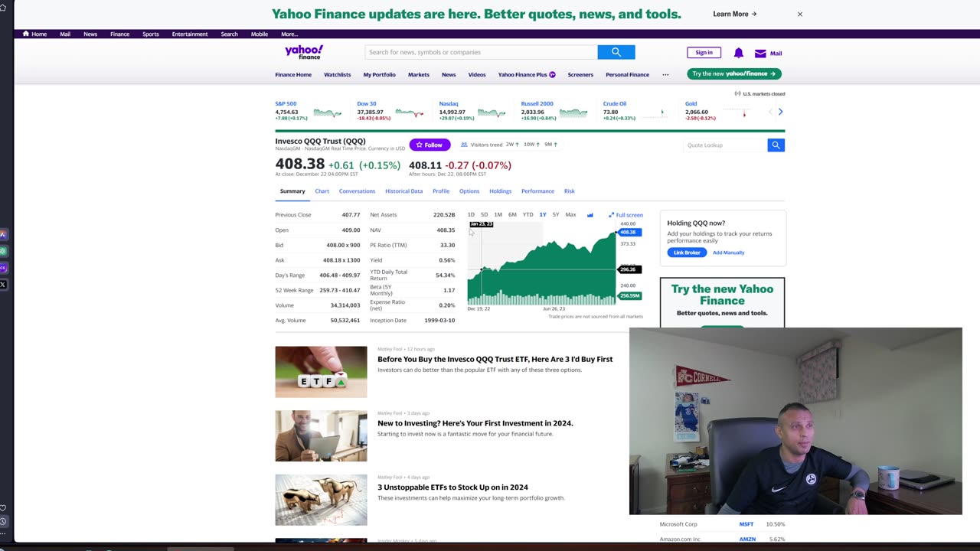The width and height of the screenshot is (980, 551).
Task: Click the star Follow button
Action: click(430, 145)
